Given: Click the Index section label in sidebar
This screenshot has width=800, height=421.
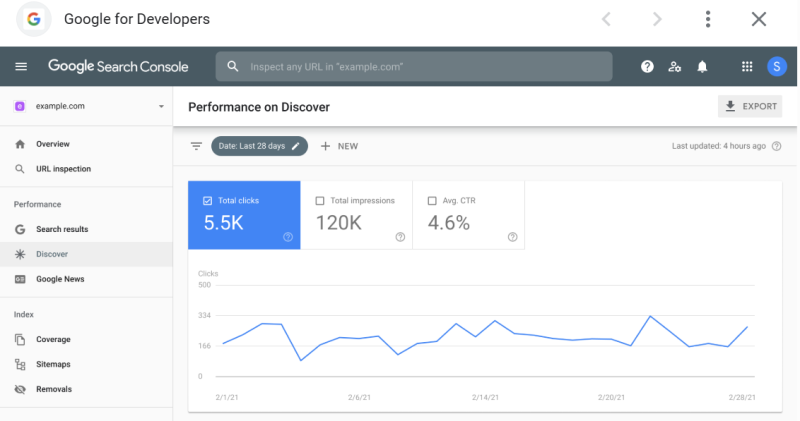Looking at the screenshot, I should click(23, 314).
